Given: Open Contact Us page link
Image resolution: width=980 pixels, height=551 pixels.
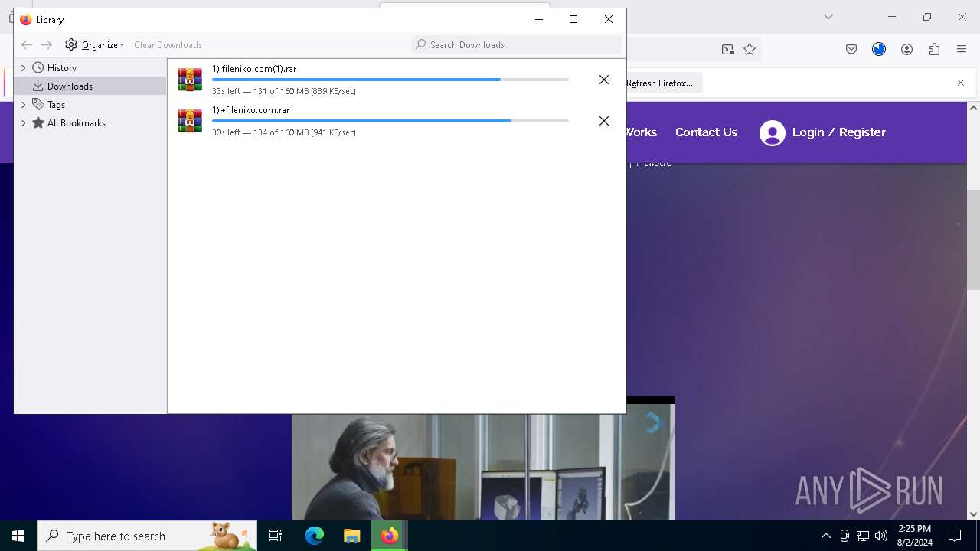Looking at the screenshot, I should (x=706, y=132).
